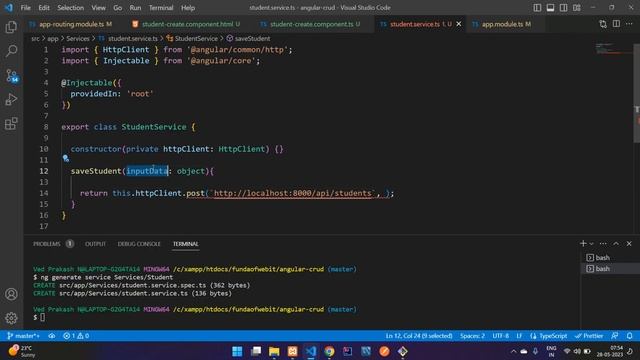This screenshot has height=360, width=640.
Task: Toggle the primary sidebar layout icon
Action: click(x=537, y=8)
